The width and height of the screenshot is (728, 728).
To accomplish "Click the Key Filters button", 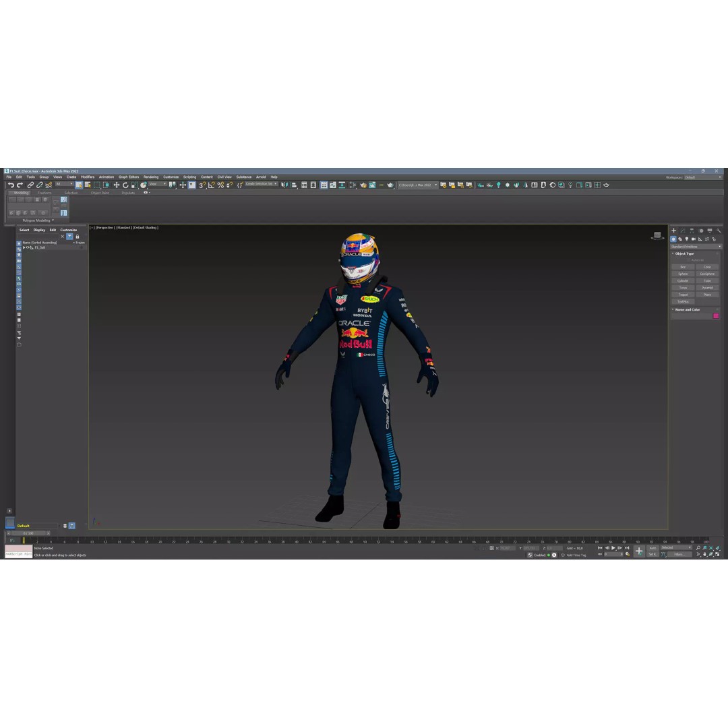I will (x=679, y=554).
